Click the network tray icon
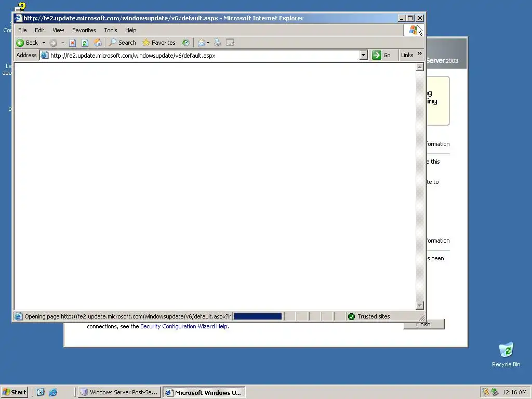Viewport: 532px width, 399px height. click(x=495, y=392)
